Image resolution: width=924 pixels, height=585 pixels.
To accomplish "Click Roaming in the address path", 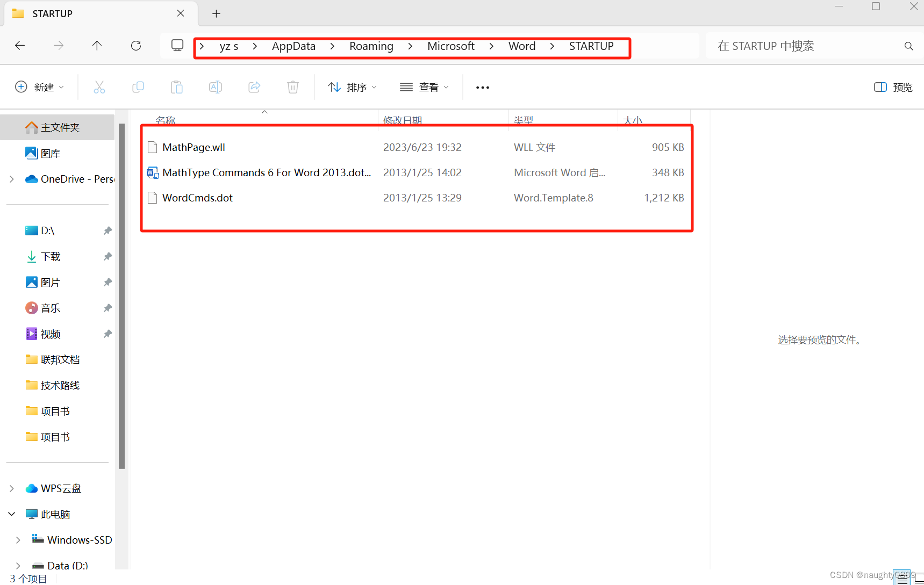I will tap(371, 46).
